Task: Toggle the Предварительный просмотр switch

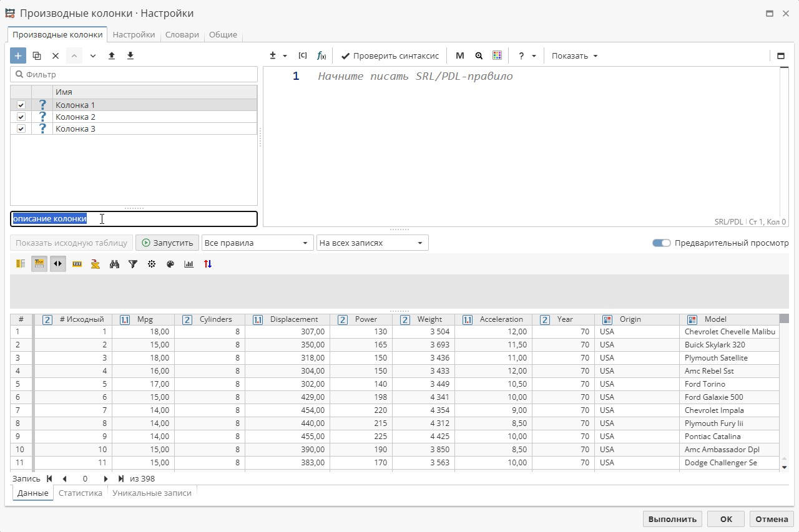Action: click(661, 243)
